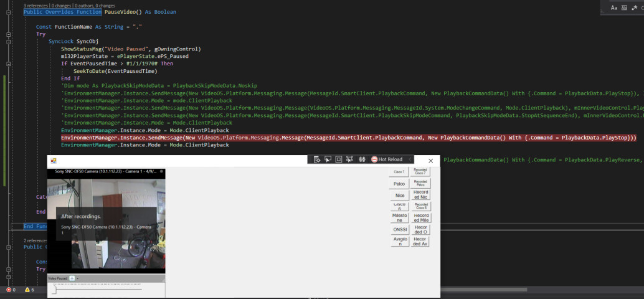The height and width of the screenshot is (299, 644).
Task: Click the Track Focused Element icon
Action: tap(349, 159)
